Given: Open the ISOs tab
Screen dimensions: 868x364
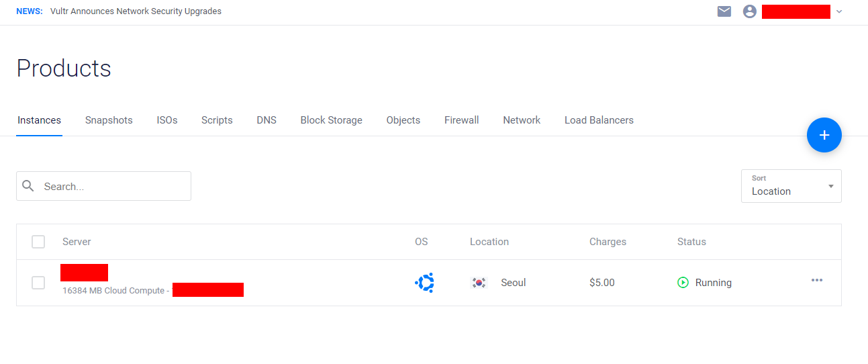Looking at the screenshot, I should (167, 120).
